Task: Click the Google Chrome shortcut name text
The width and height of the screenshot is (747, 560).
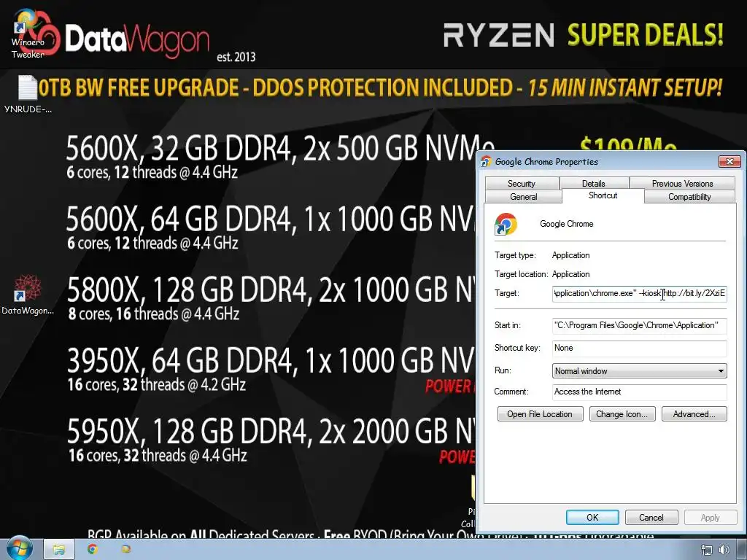Action: coord(566,224)
